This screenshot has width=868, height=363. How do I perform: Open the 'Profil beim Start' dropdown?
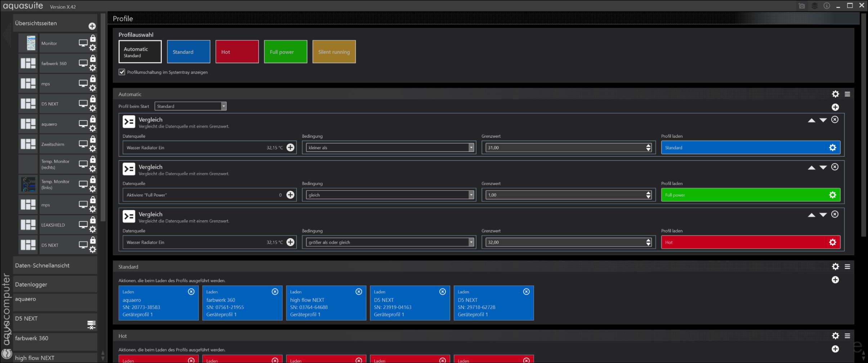click(x=191, y=106)
